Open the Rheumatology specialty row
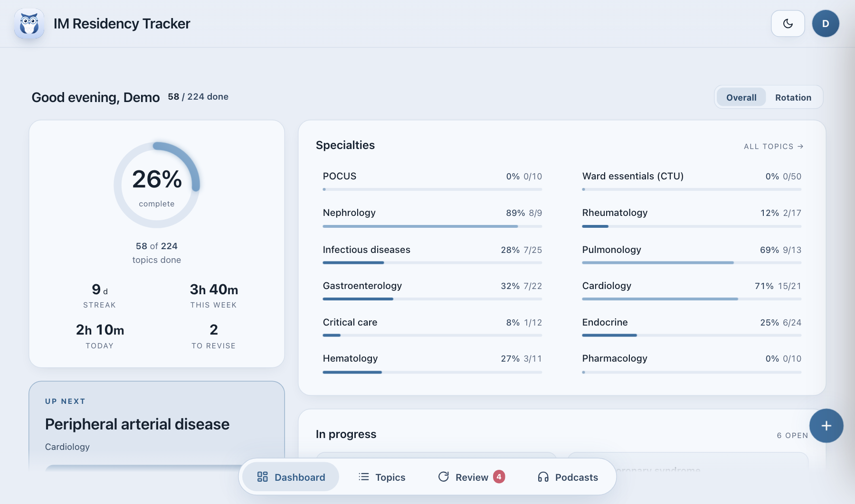Viewport: 855px width, 504px height. coord(692,218)
